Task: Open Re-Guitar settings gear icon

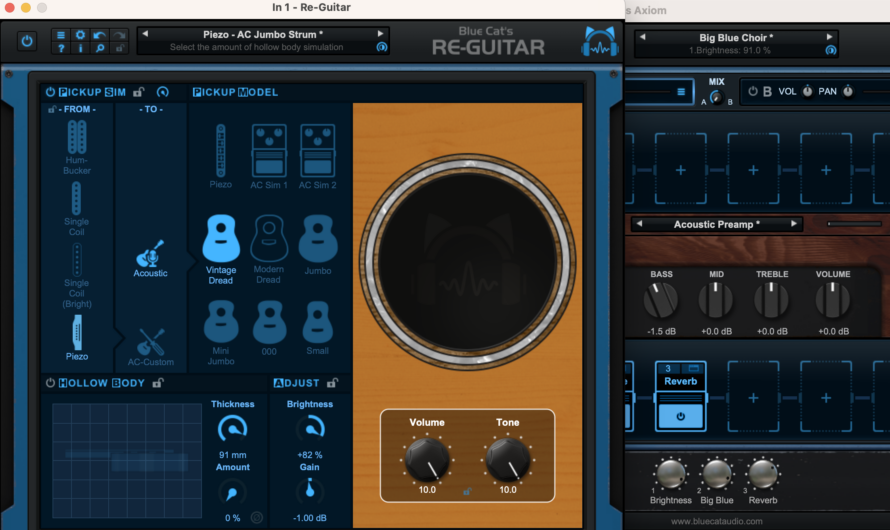Action: 80,35
